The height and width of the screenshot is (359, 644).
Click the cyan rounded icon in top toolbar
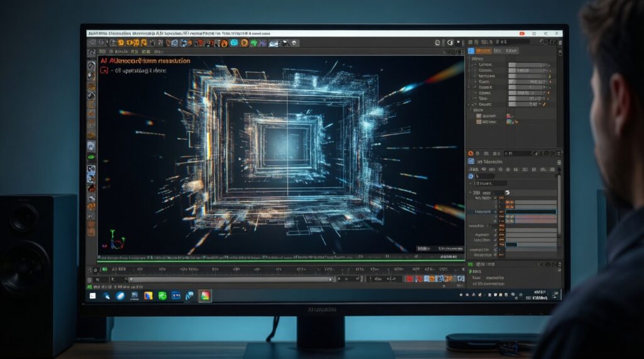(234, 43)
